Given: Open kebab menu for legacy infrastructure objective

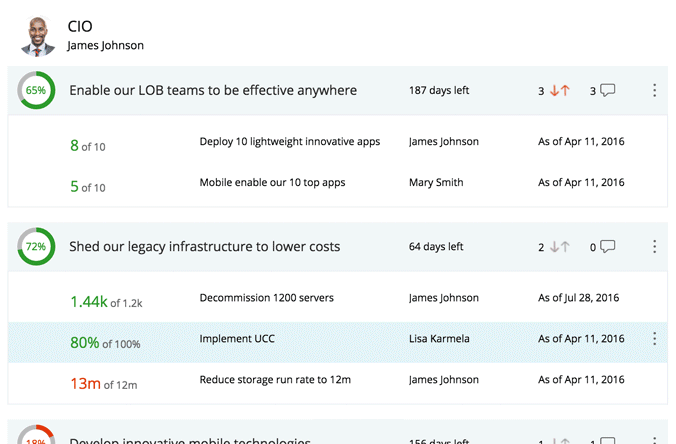Looking at the screenshot, I should (x=654, y=247).
